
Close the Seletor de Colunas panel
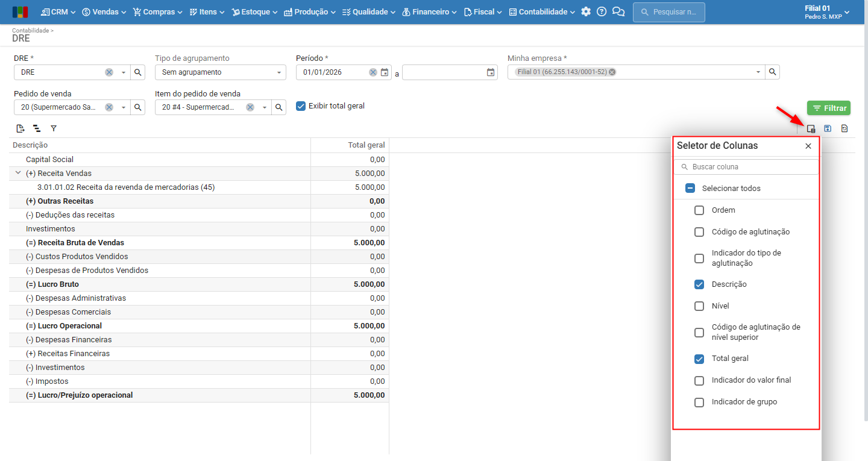point(808,146)
